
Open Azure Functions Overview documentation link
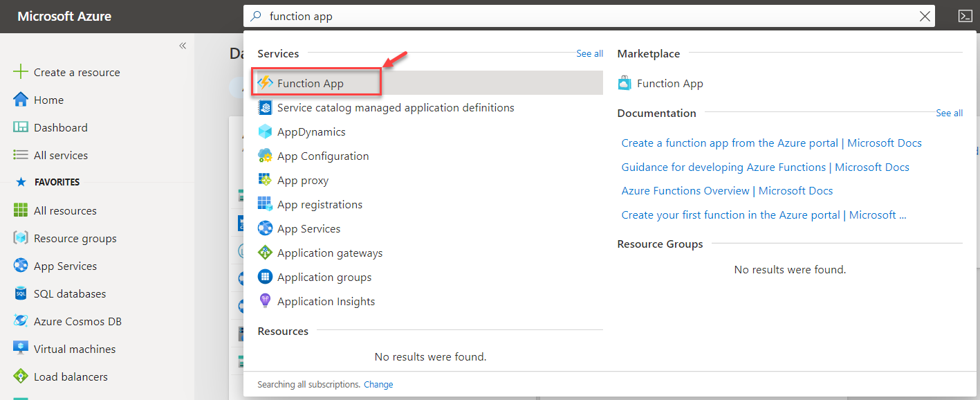coord(727,190)
